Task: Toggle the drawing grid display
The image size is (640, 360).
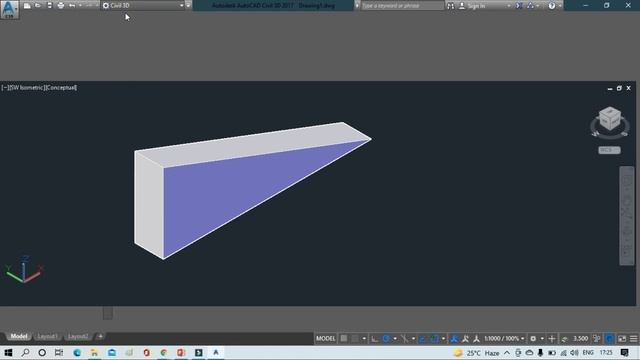Action: point(344,338)
